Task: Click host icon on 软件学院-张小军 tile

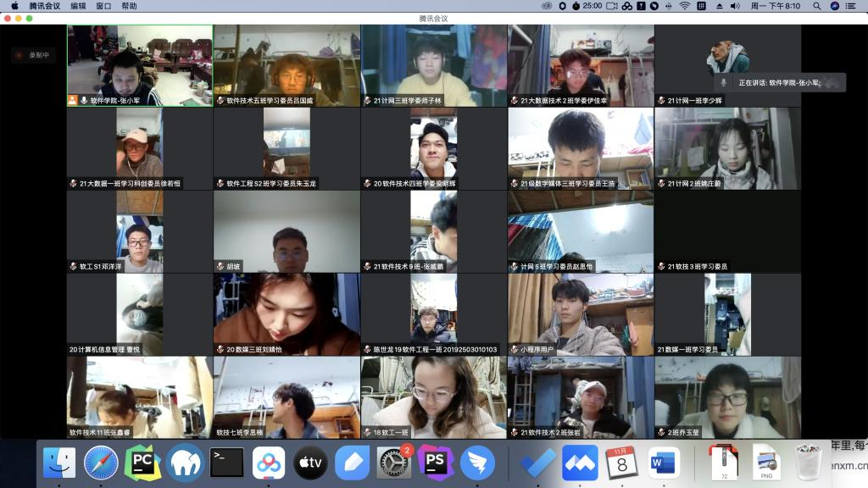Action: point(73,100)
